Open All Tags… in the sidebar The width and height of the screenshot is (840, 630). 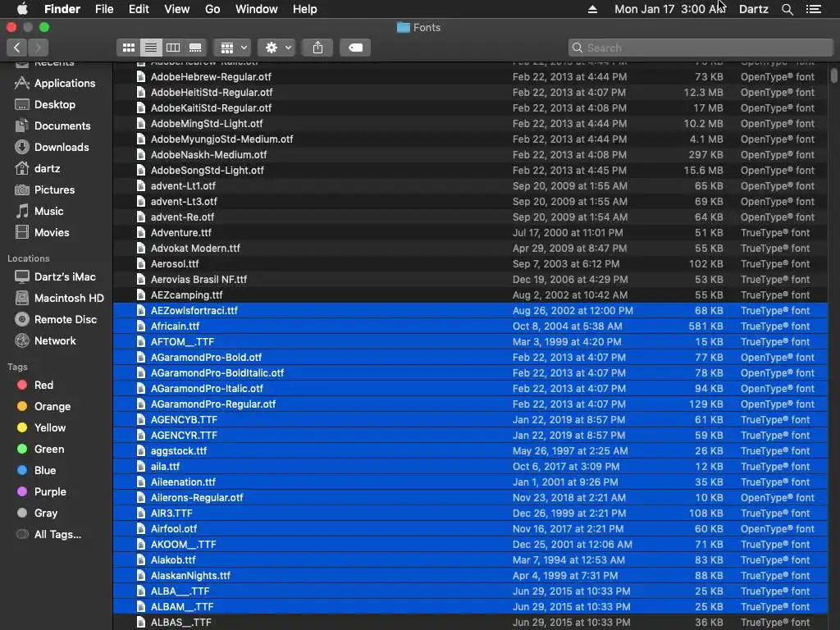(57, 535)
